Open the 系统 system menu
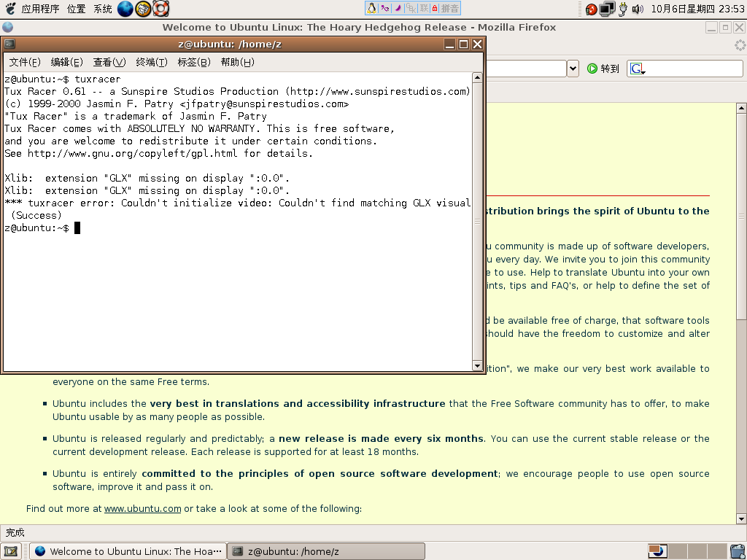 [102, 9]
